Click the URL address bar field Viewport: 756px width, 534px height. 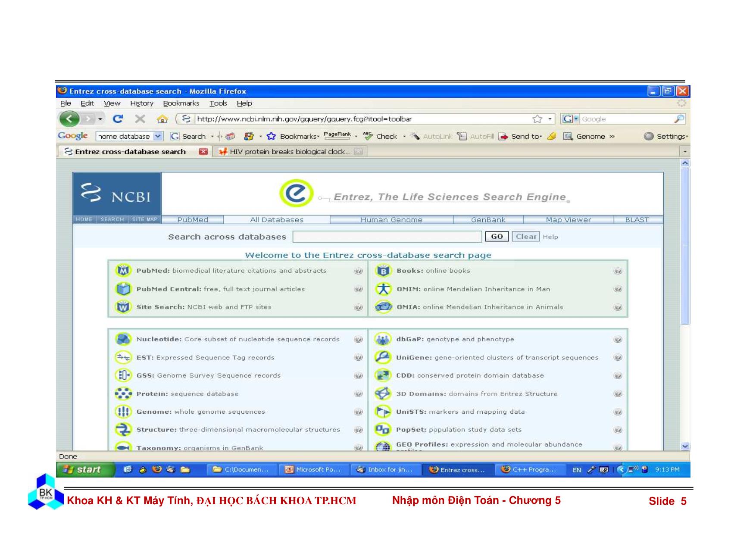click(362, 119)
